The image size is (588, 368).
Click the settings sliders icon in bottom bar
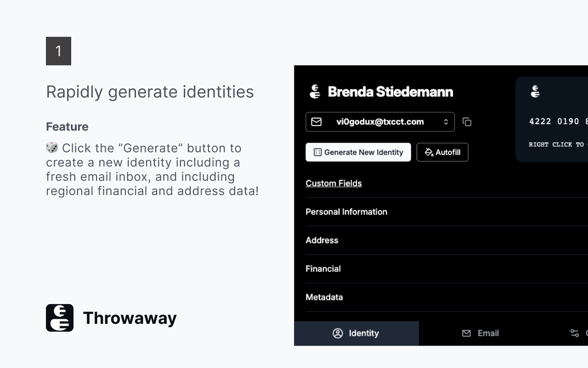574,333
